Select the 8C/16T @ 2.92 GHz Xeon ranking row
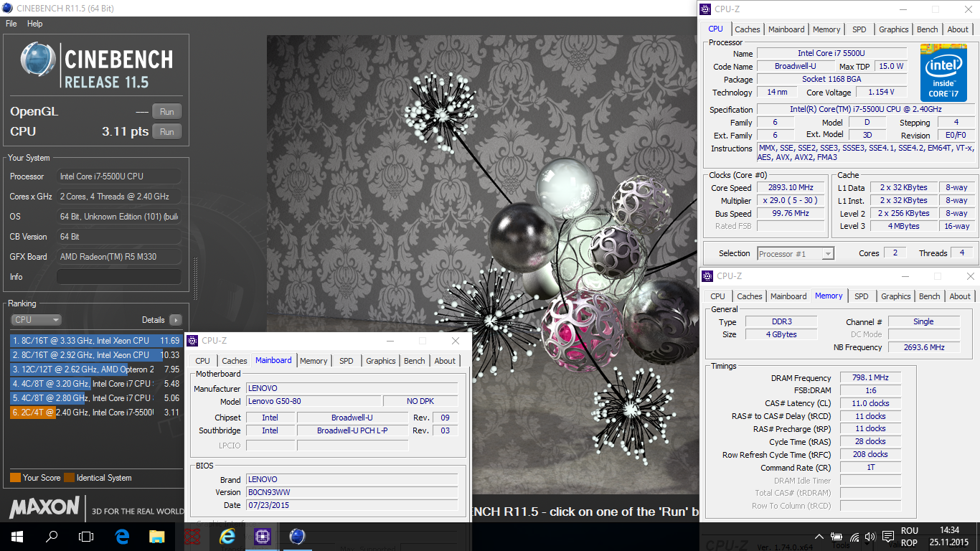Image resolution: width=980 pixels, height=551 pixels. click(95, 355)
